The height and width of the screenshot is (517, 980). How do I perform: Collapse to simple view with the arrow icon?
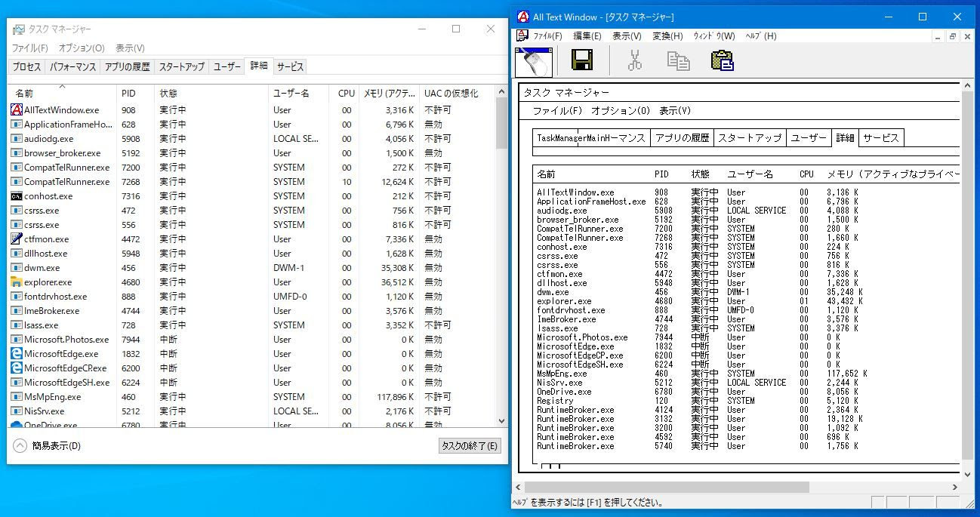pyautogui.click(x=20, y=445)
